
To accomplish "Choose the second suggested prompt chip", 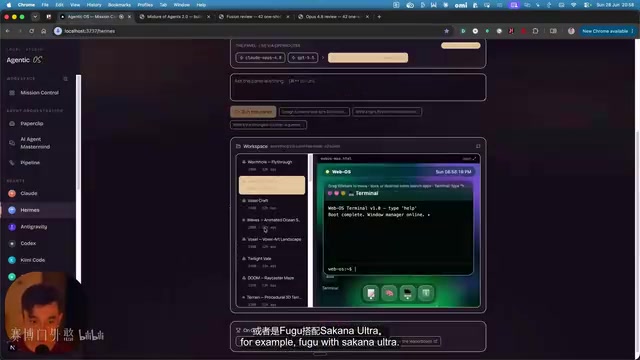I will point(387,112).
